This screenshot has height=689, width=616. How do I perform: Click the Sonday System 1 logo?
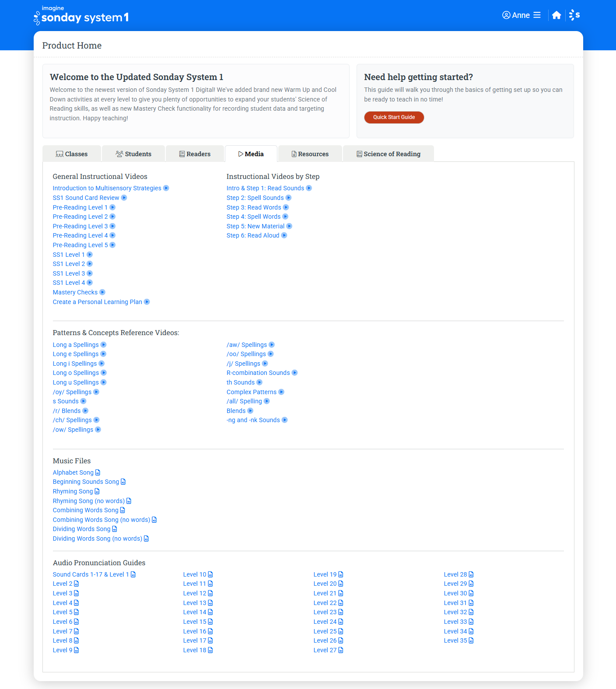[x=81, y=16]
